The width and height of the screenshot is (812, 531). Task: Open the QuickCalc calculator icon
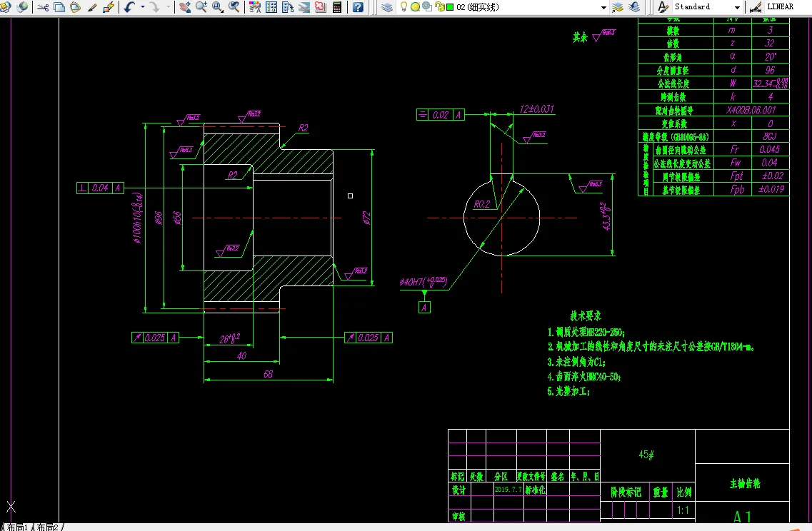coord(337,7)
